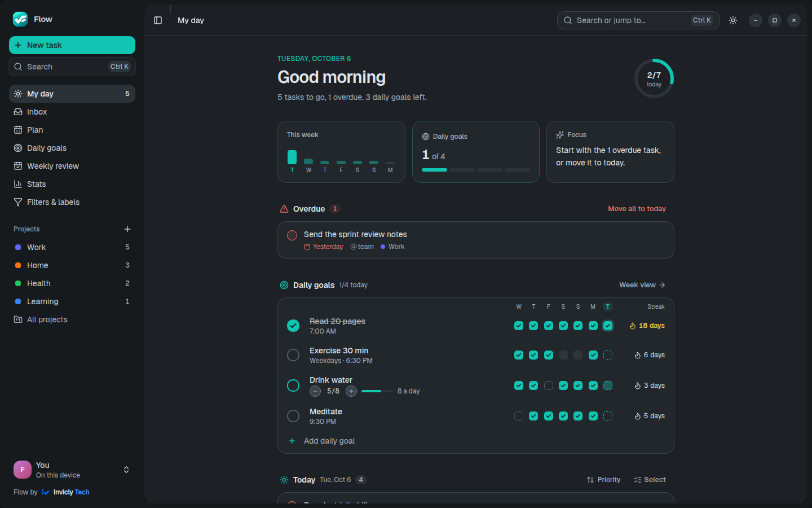
Task: Toggle Meditate Wednesday empty checkbox
Action: pos(519,416)
